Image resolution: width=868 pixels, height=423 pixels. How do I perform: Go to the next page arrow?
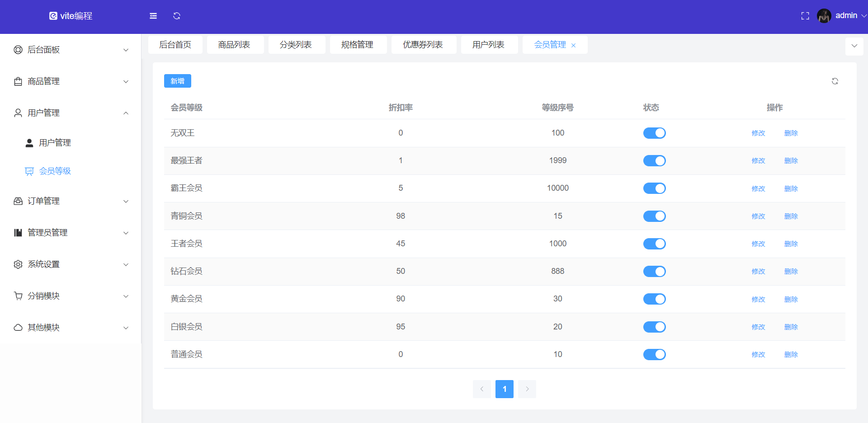click(527, 389)
